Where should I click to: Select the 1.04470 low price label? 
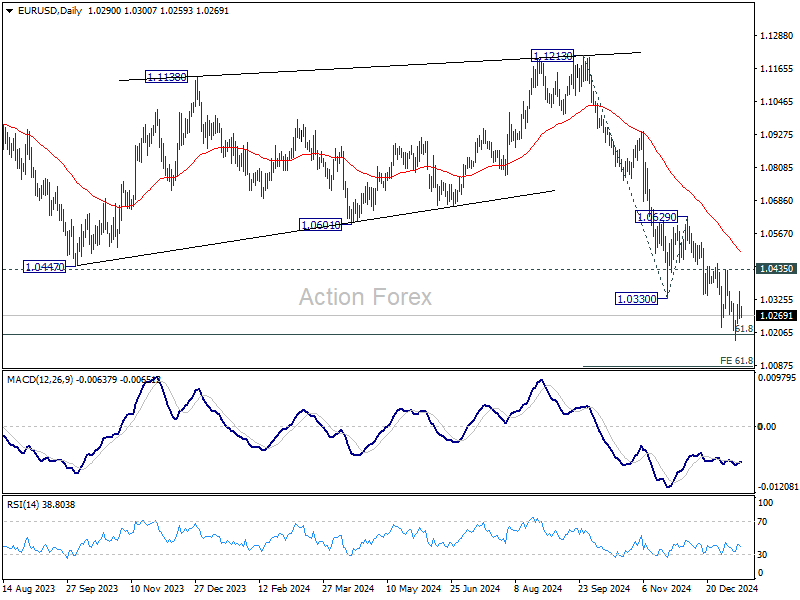[x=44, y=266]
